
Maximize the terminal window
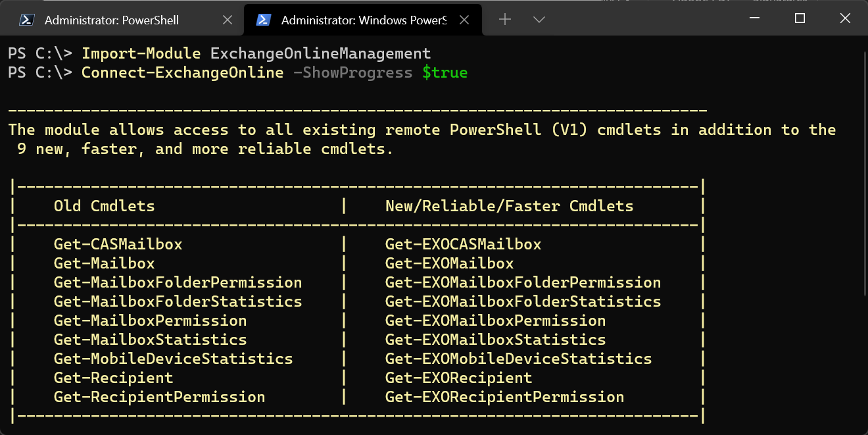tap(799, 18)
